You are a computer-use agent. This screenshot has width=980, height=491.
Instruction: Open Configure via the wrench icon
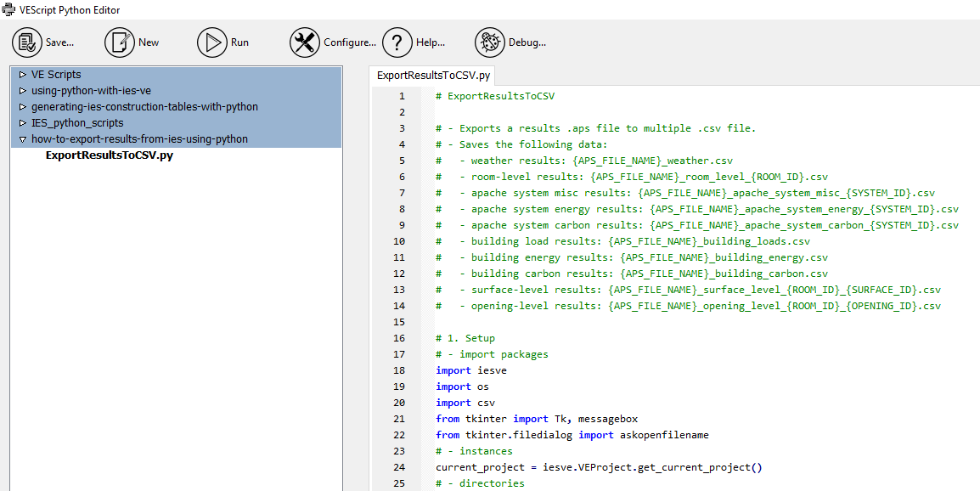tap(303, 42)
